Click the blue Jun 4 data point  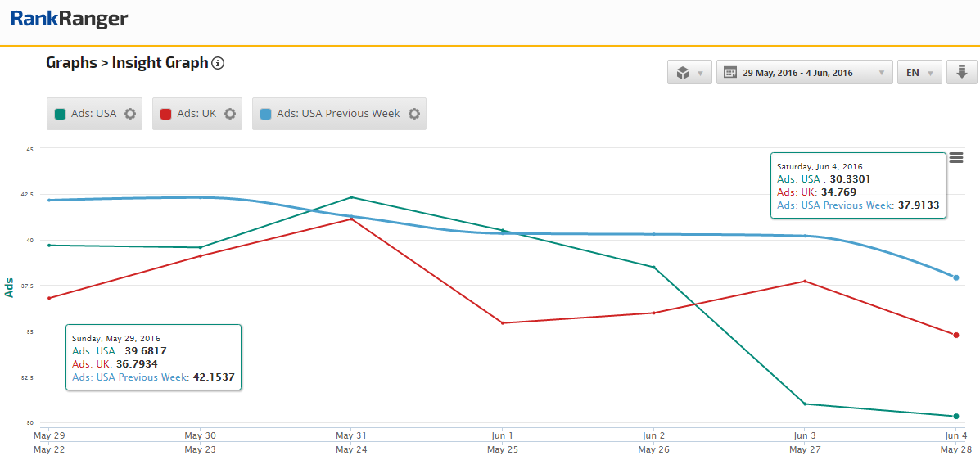click(955, 277)
